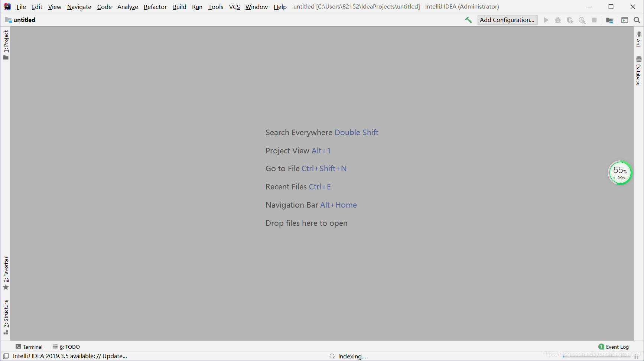This screenshot has height=361, width=644.
Task: Open the Project Structure icon in toolbar
Action: point(609,20)
